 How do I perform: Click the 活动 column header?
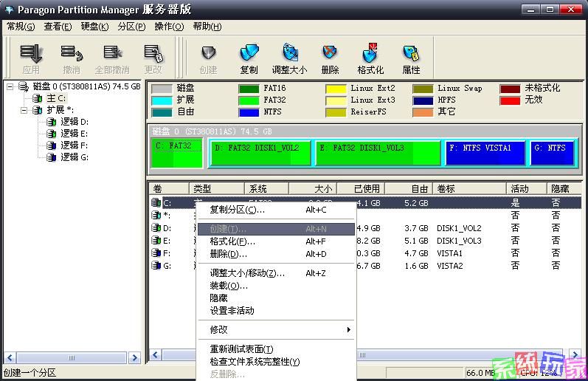(x=527, y=188)
